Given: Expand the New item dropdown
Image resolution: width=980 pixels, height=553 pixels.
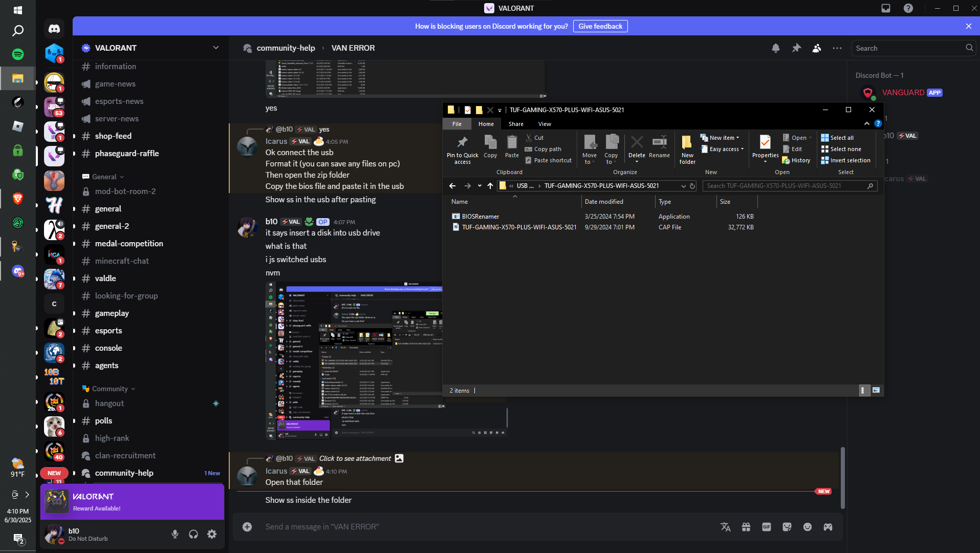Looking at the screenshot, I should click(x=720, y=138).
